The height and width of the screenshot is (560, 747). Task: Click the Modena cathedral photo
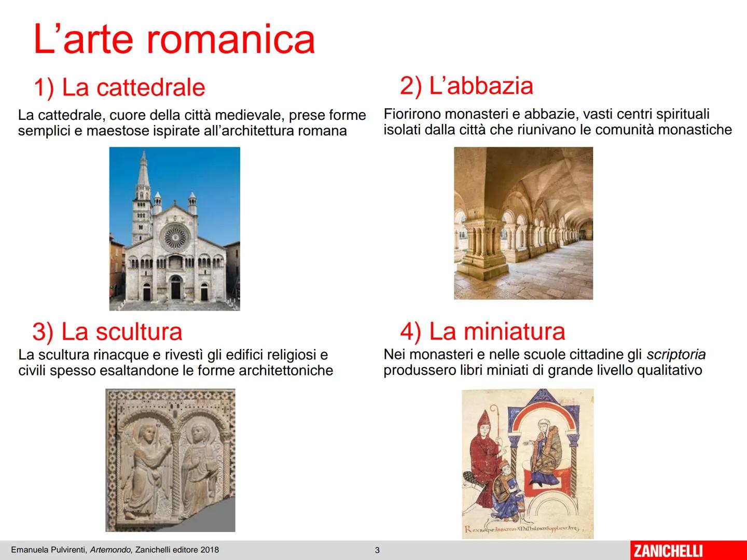tap(175, 228)
